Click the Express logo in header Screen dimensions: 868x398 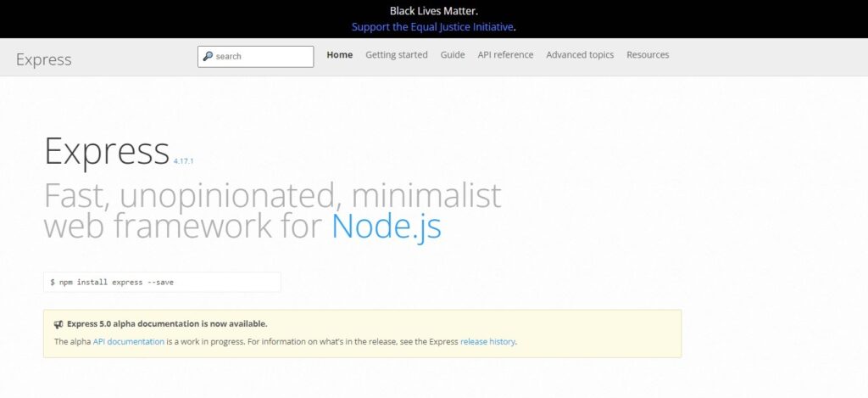click(43, 59)
